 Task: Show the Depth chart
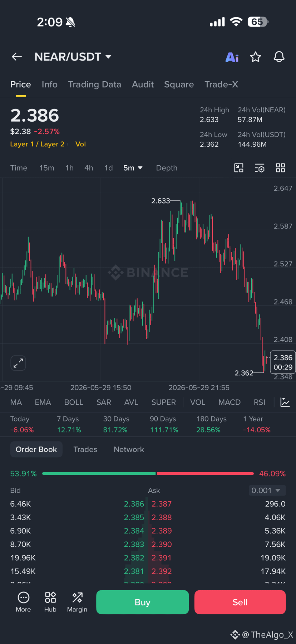tap(167, 168)
